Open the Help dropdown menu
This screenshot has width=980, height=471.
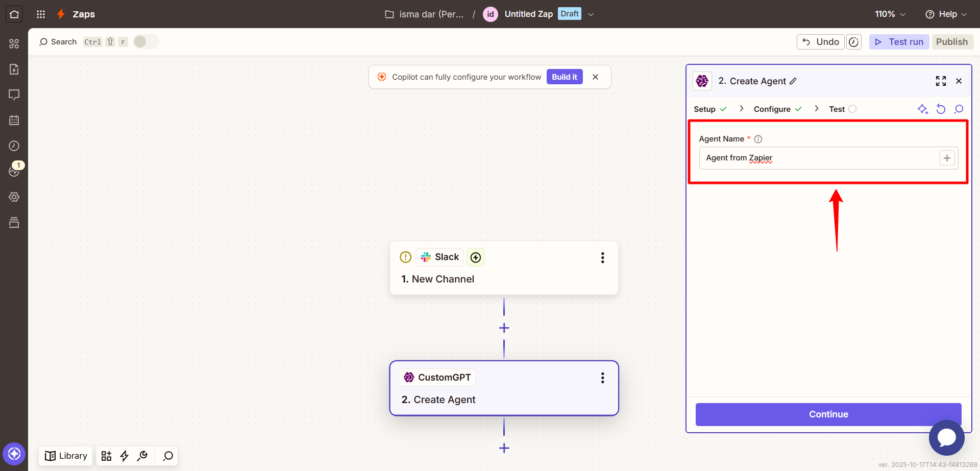pos(946,14)
